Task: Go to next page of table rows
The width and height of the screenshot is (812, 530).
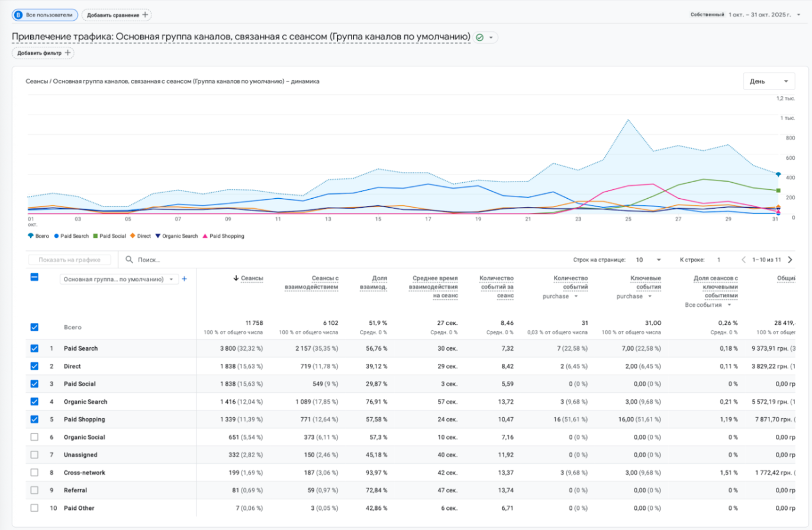Action: [790, 260]
